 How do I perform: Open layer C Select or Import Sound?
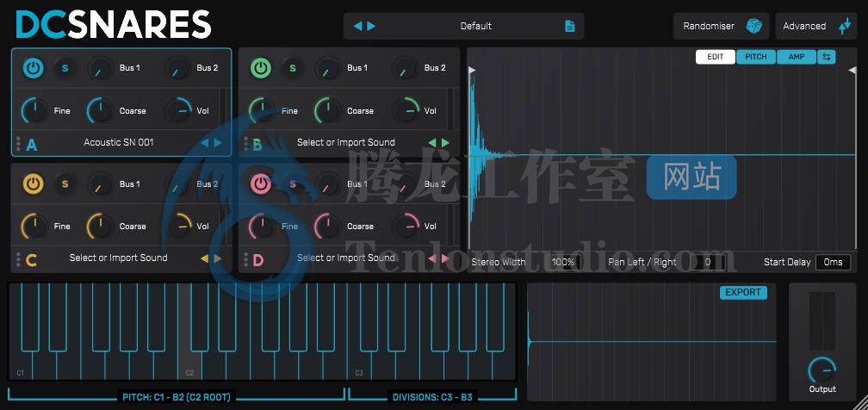(119, 258)
